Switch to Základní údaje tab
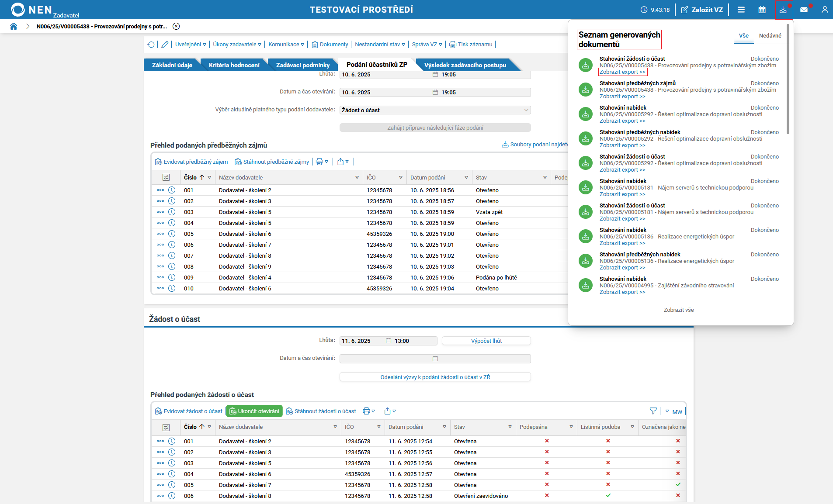This screenshot has height=504, width=833. pos(172,65)
